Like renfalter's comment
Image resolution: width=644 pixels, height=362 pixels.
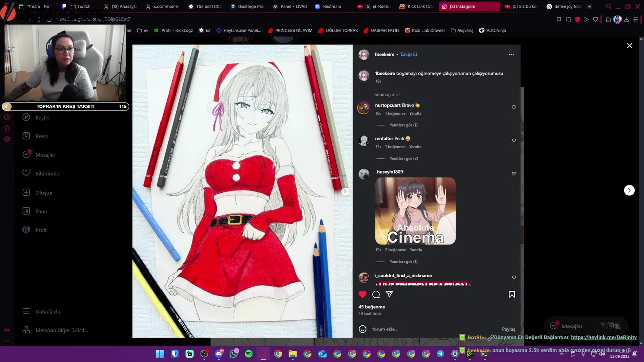pyautogui.click(x=514, y=140)
